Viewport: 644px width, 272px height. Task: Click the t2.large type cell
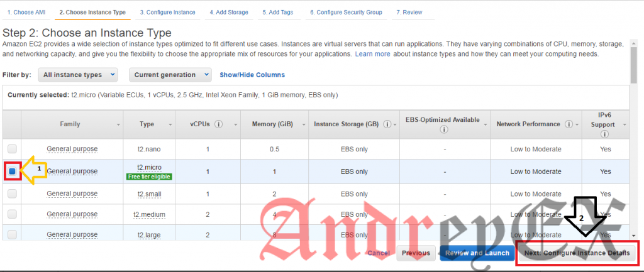coord(150,235)
